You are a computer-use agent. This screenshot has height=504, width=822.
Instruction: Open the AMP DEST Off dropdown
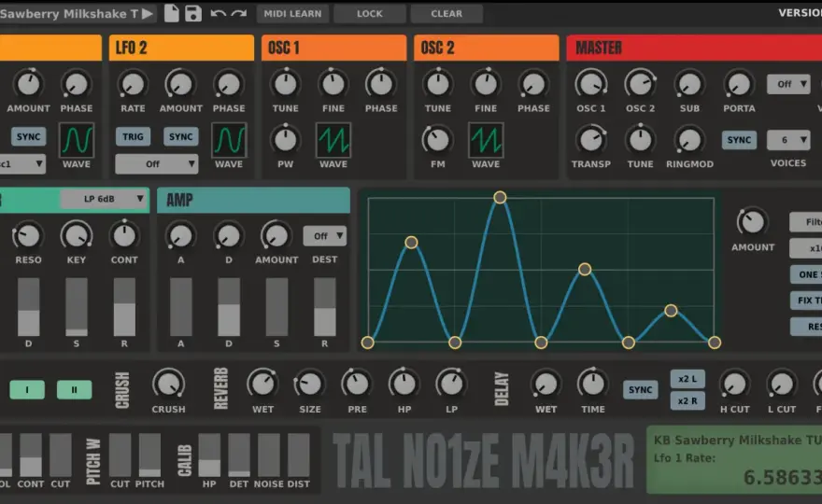pyautogui.click(x=324, y=236)
